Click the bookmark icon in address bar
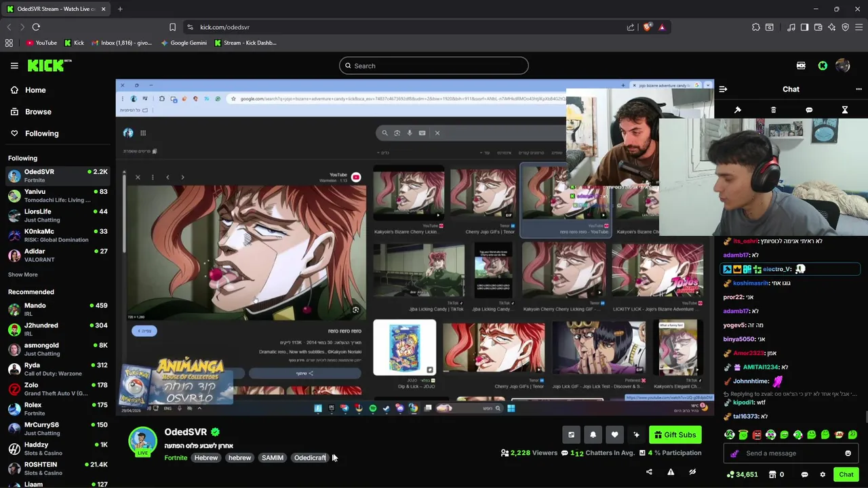 [x=172, y=27]
